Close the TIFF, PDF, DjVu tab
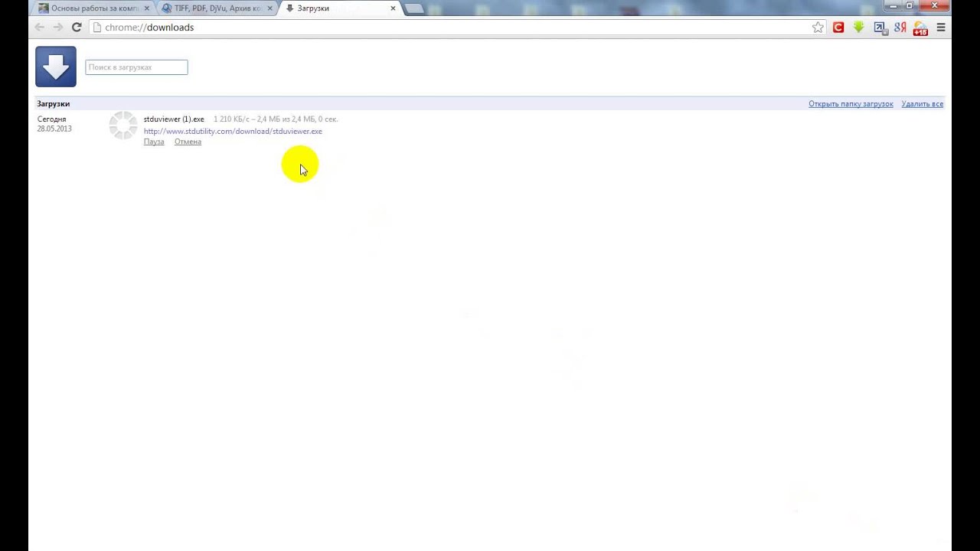 pos(269,8)
